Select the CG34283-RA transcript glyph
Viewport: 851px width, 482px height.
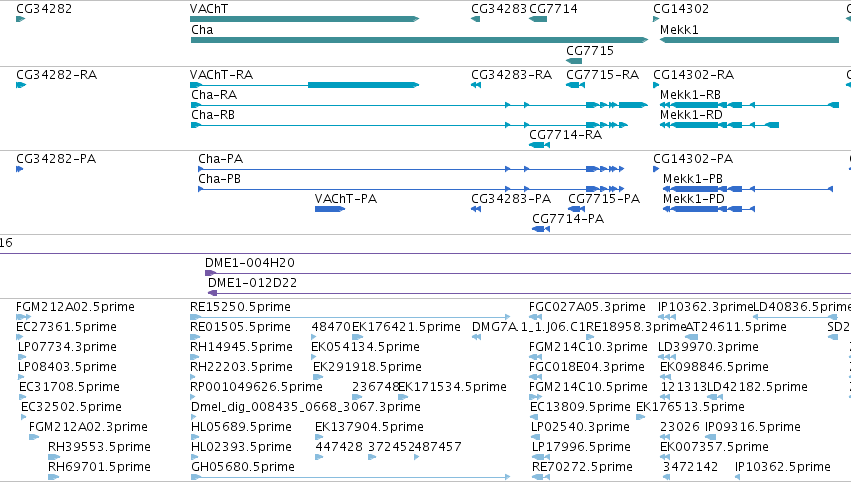(x=476, y=85)
